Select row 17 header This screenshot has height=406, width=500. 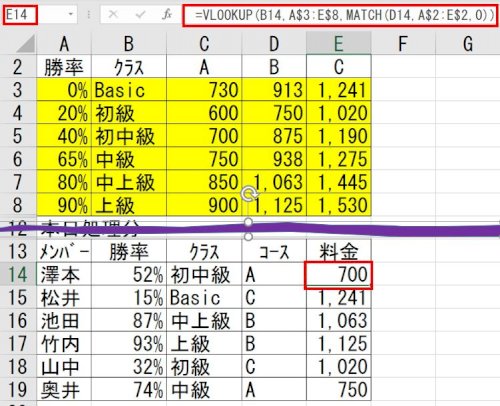click(x=18, y=343)
